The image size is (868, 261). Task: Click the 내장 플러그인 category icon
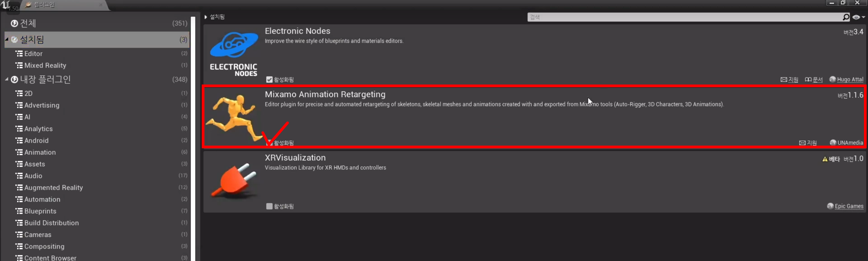click(x=14, y=79)
